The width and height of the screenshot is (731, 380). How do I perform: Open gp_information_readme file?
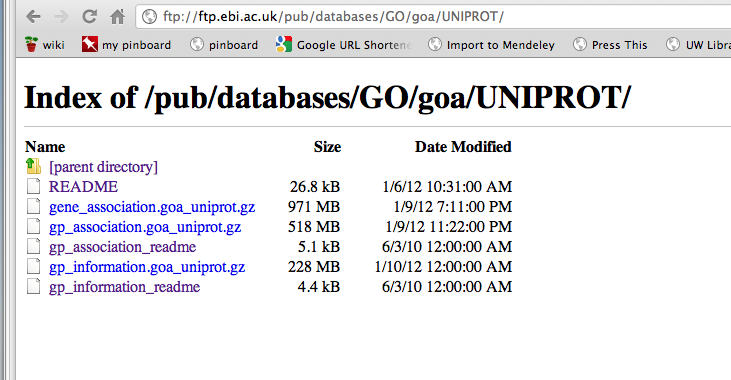(124, 287)
